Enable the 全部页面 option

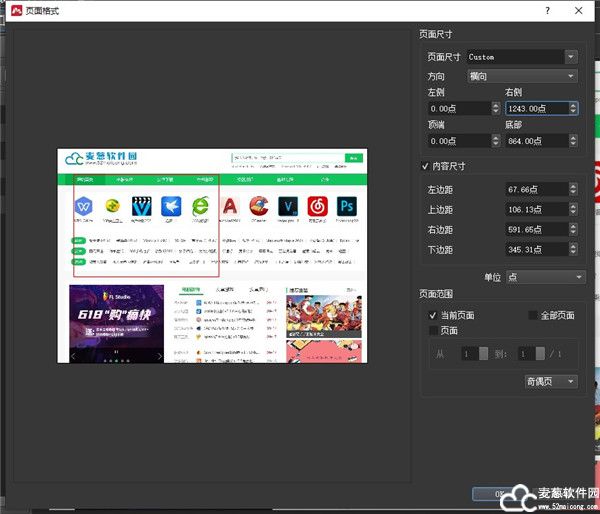(532, 315)
